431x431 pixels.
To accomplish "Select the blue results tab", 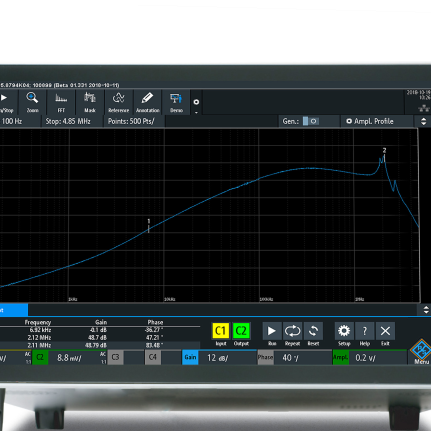I will pyautogui.click(x=14, y=310).
